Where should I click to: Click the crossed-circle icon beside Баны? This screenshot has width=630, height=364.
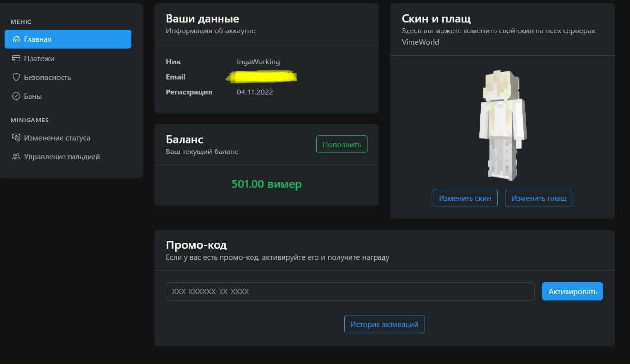click(x=16, y=96)
